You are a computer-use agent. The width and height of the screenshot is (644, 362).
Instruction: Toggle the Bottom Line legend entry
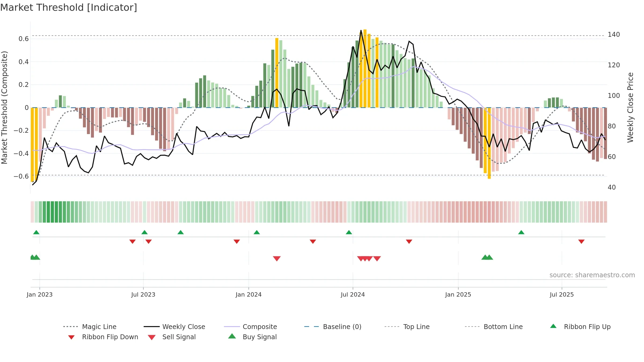click(493, 327)
